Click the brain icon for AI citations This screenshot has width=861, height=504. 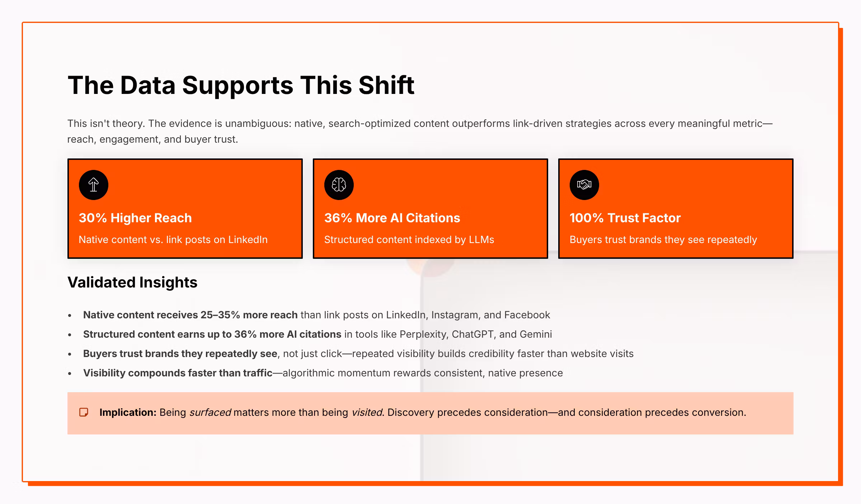pyautogui.click(x=339, y=185)
